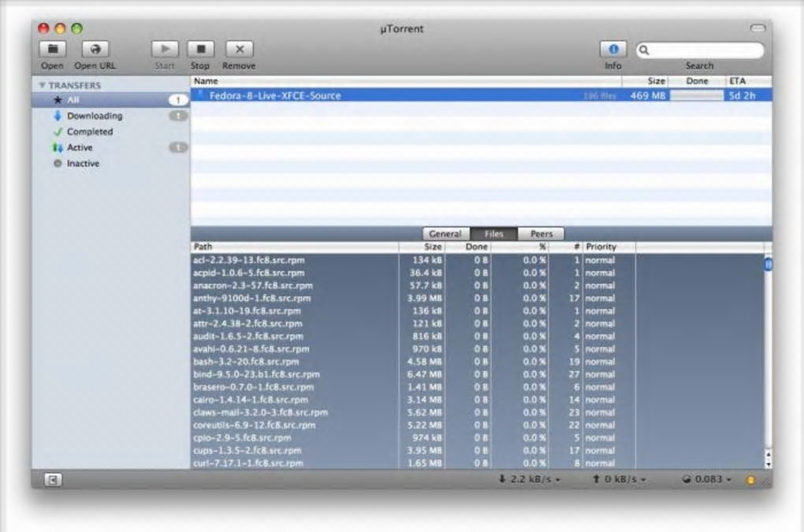Select the All transfers star item

point(110,100)
